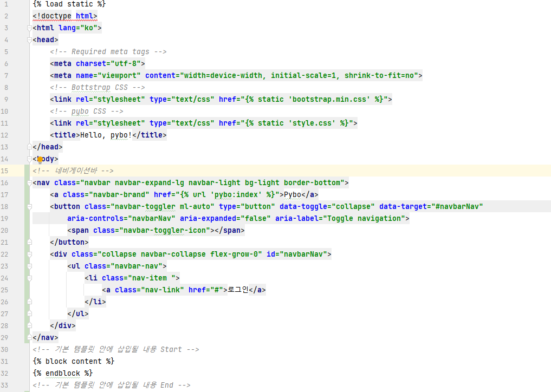Click the fold end marker beside closing li tag
551x392 pixels.
(29, 302)
